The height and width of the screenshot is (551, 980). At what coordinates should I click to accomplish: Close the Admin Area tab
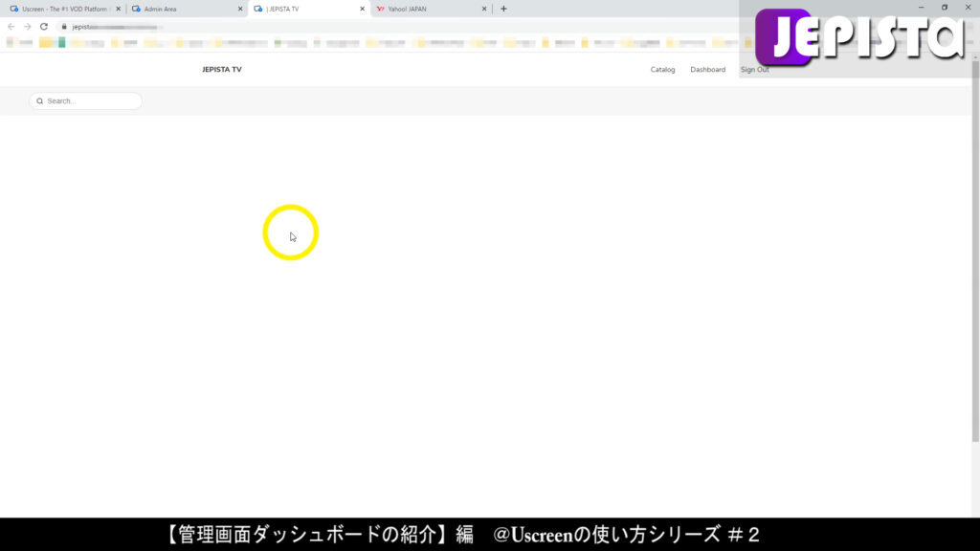(x=240, y=9)
